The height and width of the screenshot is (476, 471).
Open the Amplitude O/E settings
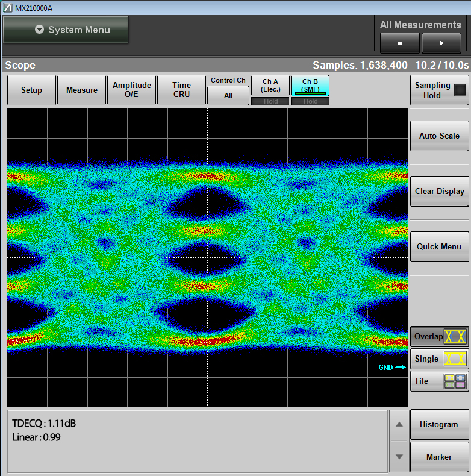(x=132, y=90)
